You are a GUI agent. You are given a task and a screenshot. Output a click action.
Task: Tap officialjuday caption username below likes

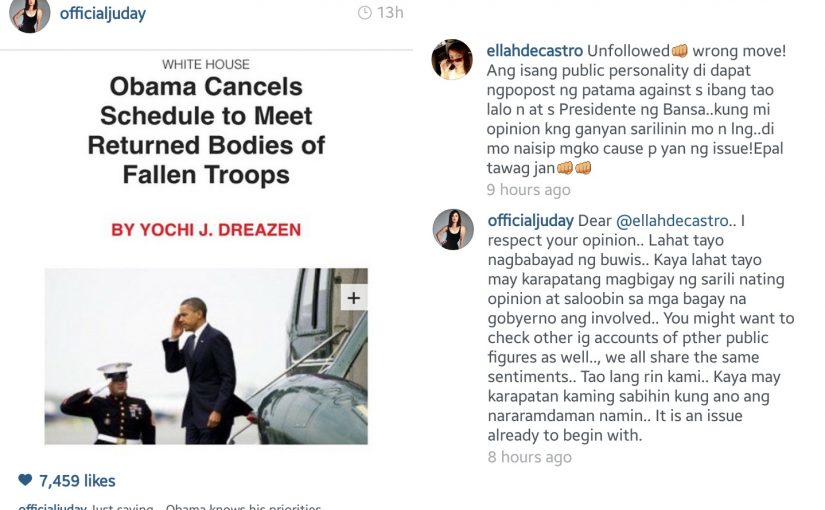[x=52, y=507]
